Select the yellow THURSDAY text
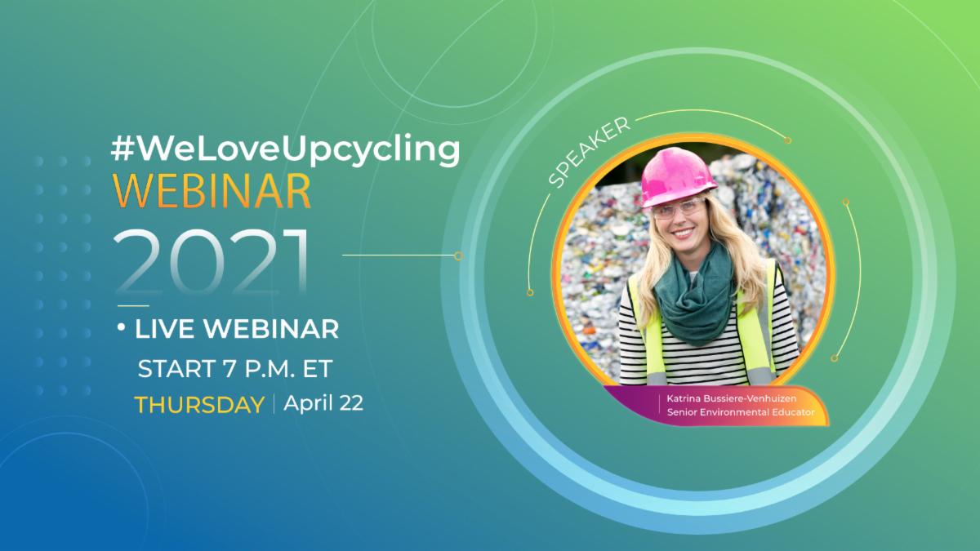The image size is (980, 551). pos(199,405)
